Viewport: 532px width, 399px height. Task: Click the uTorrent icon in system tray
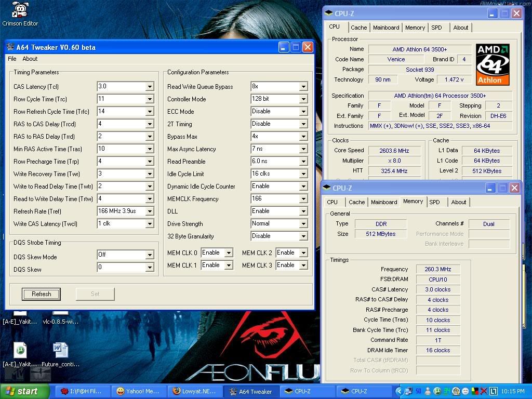pyautogui.click(x=437, y=391)
